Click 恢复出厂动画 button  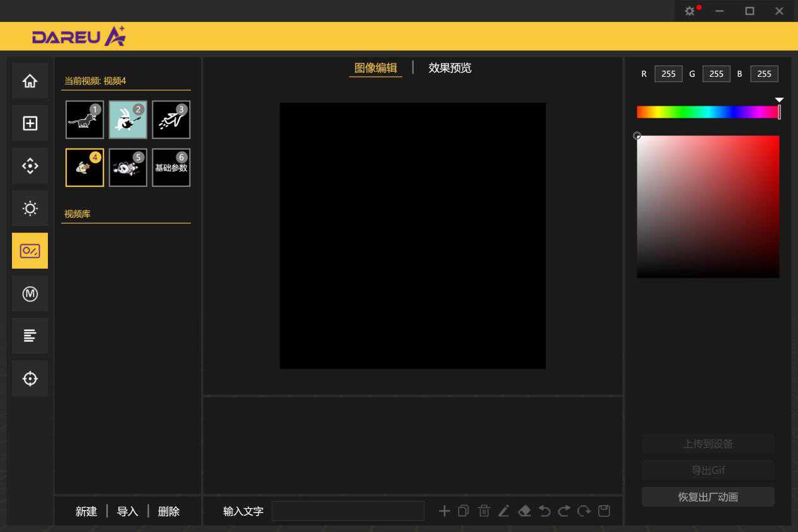click(708, 497)
